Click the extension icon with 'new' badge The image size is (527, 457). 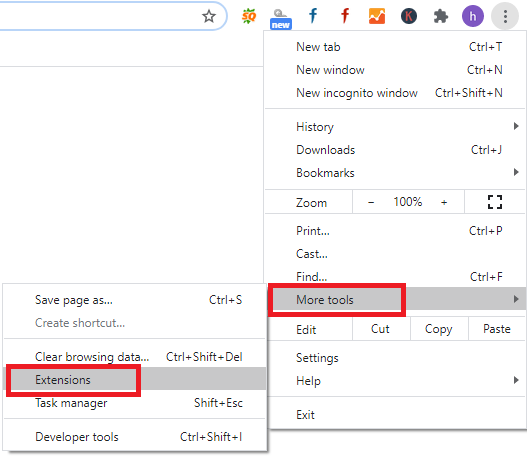point(281,18)
